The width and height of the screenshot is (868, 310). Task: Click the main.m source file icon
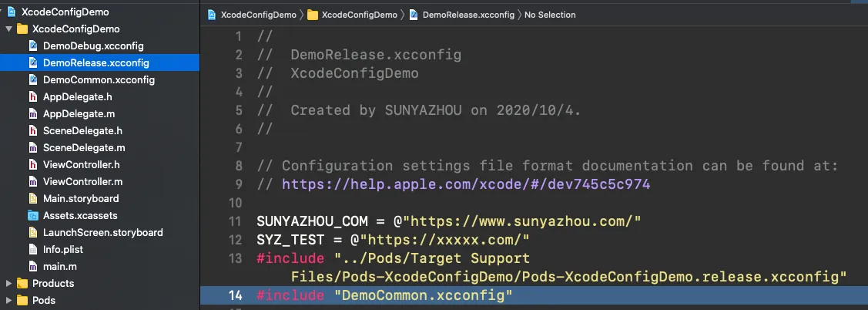[33, 267]
